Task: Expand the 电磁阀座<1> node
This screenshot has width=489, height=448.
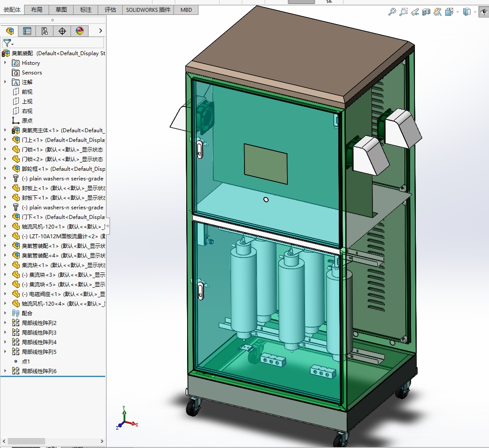Action: point(5,294)
